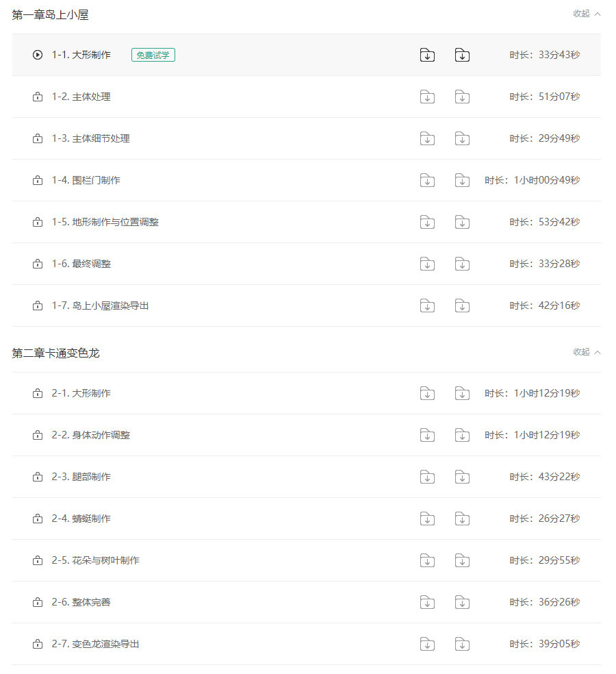Click the left download folder icon for 2-1 大形制作
The width and height of the screenshot is (616, 674).
click(427, 393)
